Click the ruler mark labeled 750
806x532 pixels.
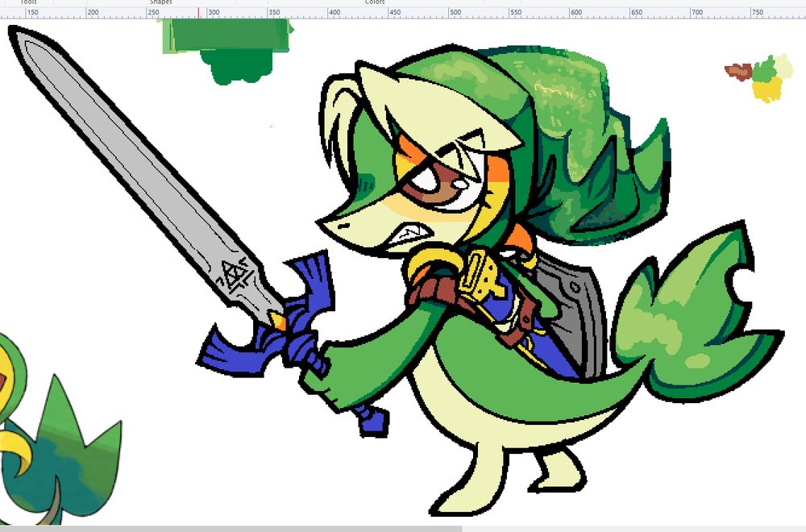point(757,12)
